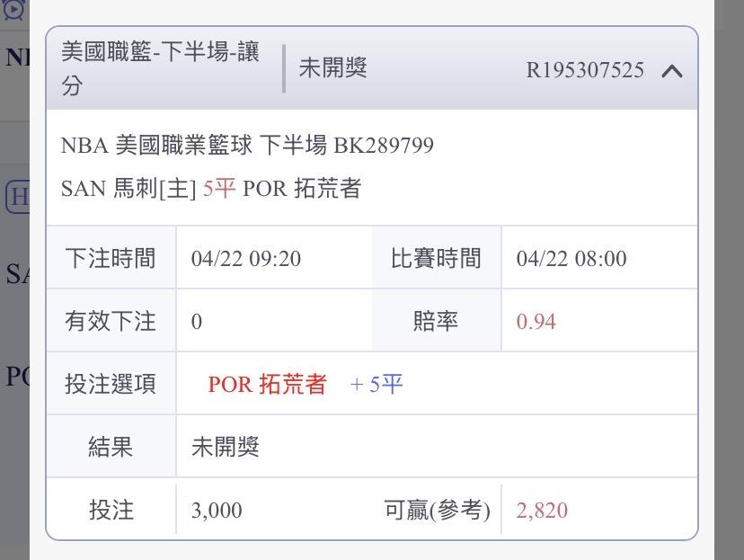The width and height of the screenshot is (744, 560).
Task: Click the potential win amount 2,820
Action: tap(542, 511)
